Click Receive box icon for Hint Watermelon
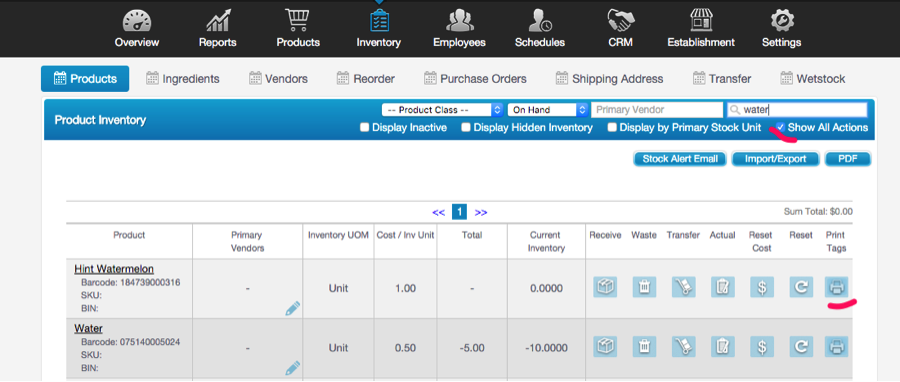The height and width of the screenshot is (382, 900). pyautogui.click(x=605, y=286)
